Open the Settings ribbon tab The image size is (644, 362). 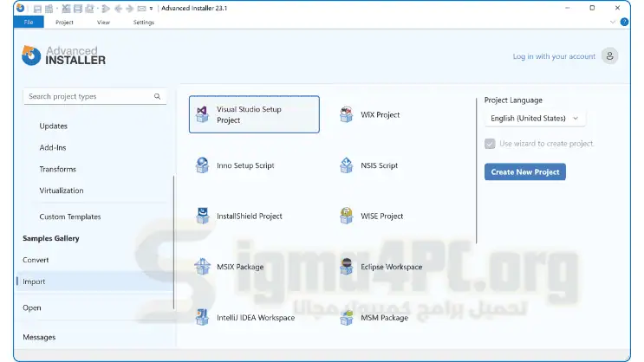tap(144, 23)
